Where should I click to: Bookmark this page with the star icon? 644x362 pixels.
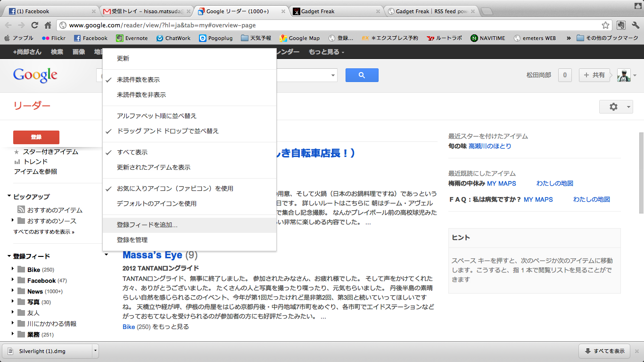605,25
